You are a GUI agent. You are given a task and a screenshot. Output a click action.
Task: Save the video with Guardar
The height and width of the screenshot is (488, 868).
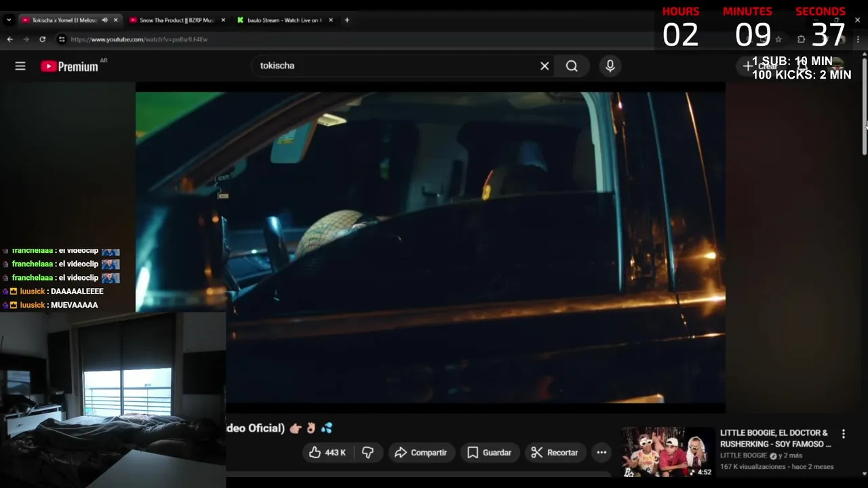tap(489, 452)
